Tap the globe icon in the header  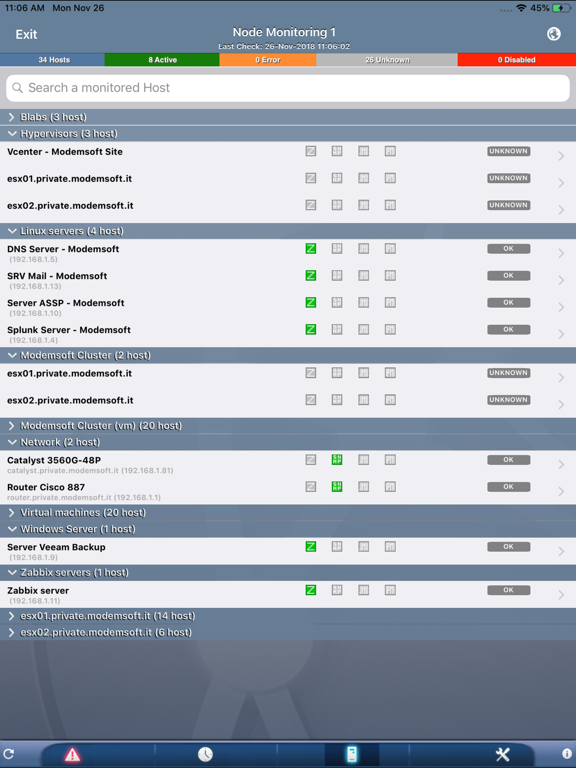(553, 34)
